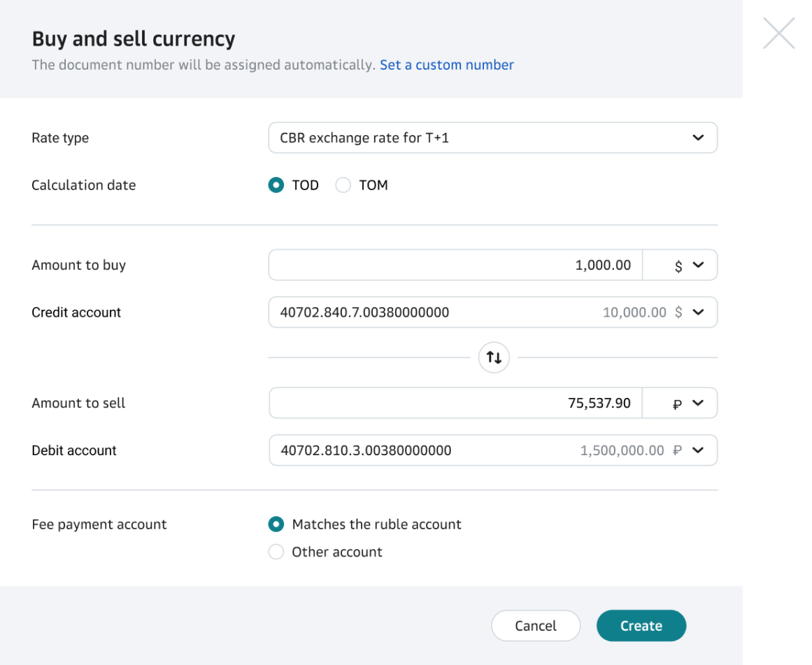Click the Amount to sell input field
Image resolution: width=812 pixels, height=665 pixels.
455,403
